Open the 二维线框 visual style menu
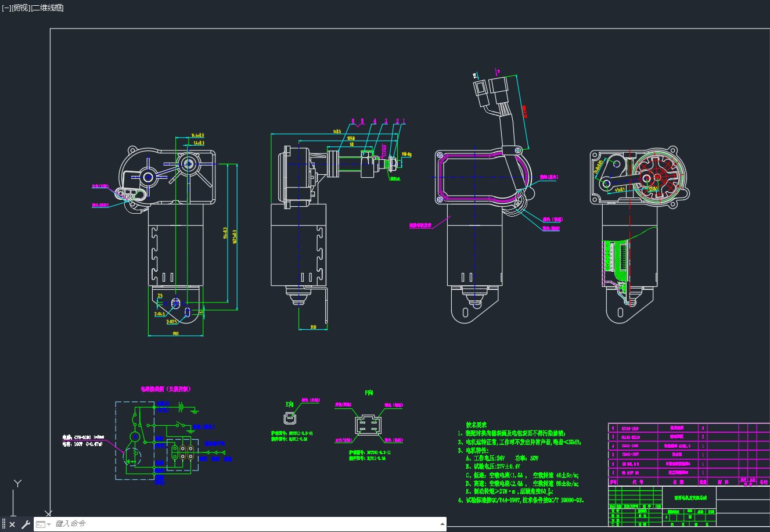 (47, 8)
